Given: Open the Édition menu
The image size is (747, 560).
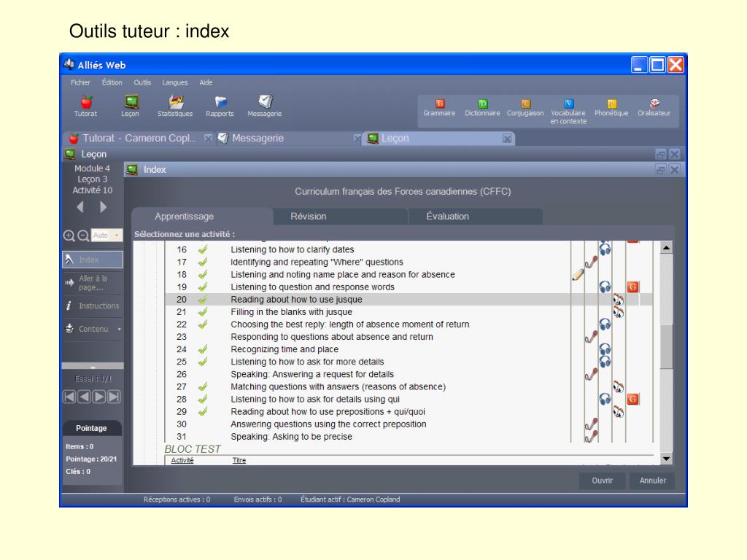Looking at the screenshot, I should (112, 82).
